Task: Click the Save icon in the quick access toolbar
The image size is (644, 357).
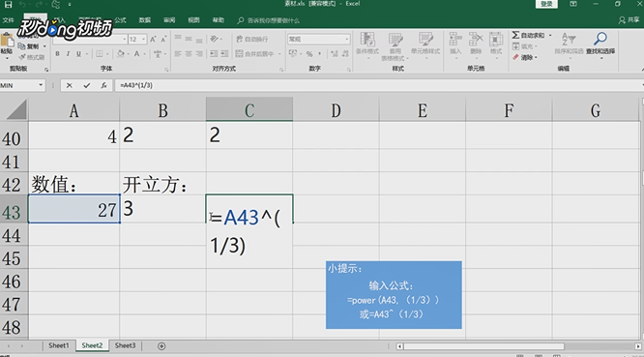Action: [x=8, y=5]
